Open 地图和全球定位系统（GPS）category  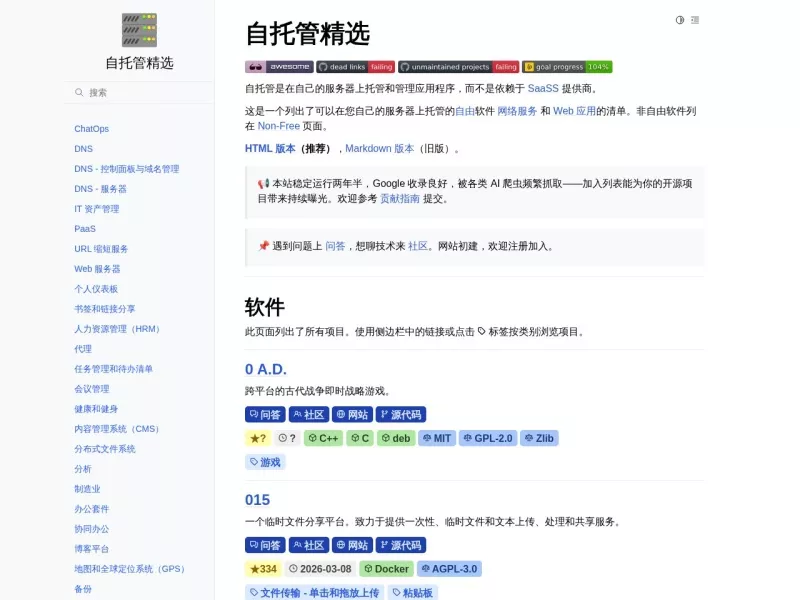pyautogui.click(x=130, y=569)
